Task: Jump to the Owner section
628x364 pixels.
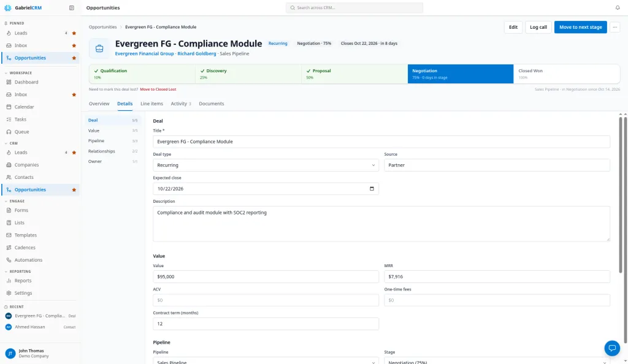Action: 113,161
